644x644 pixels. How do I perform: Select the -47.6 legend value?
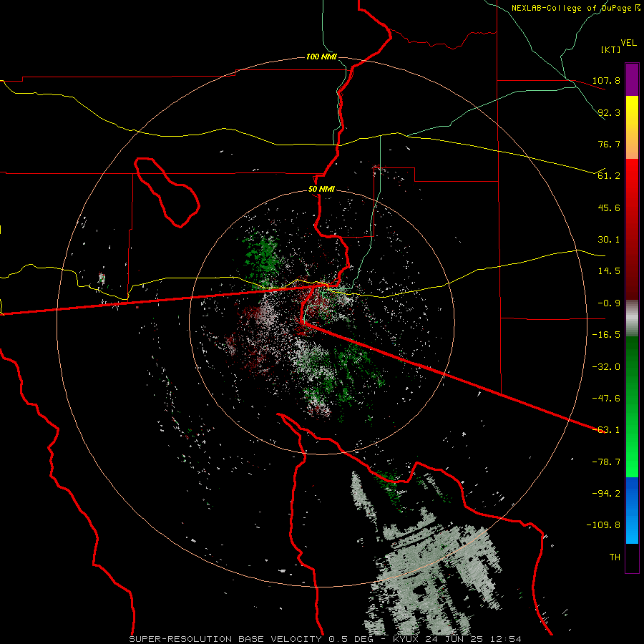(607, 399)
